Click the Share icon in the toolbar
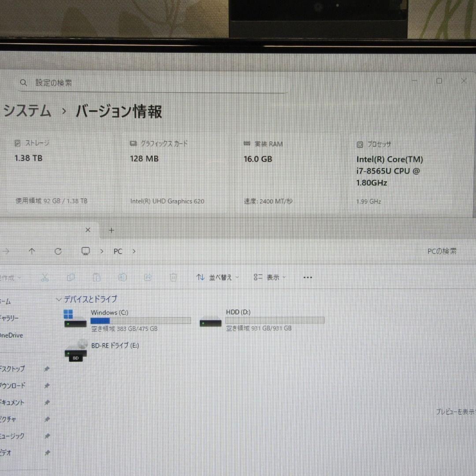476x476 pixels. [x=148, y=277]
